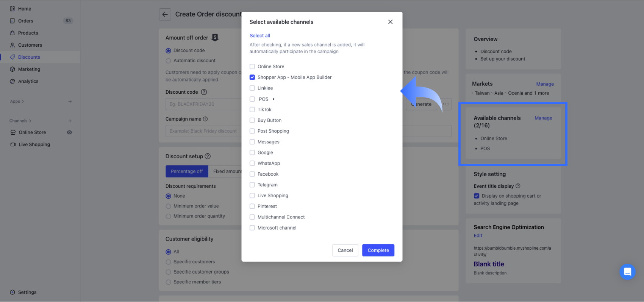Viewport: 644px width, 302px height.
Task: Go to Orders in the sidebar
Action: tap(25, 21)
